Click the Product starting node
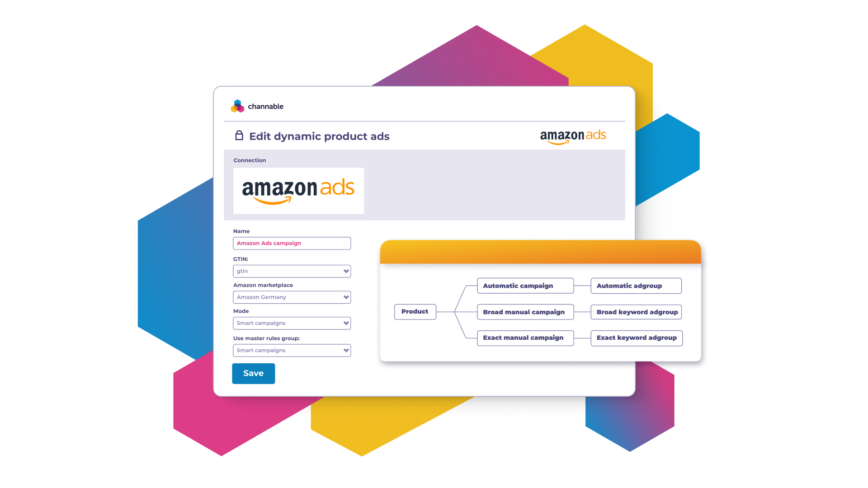 click(415, 312)
